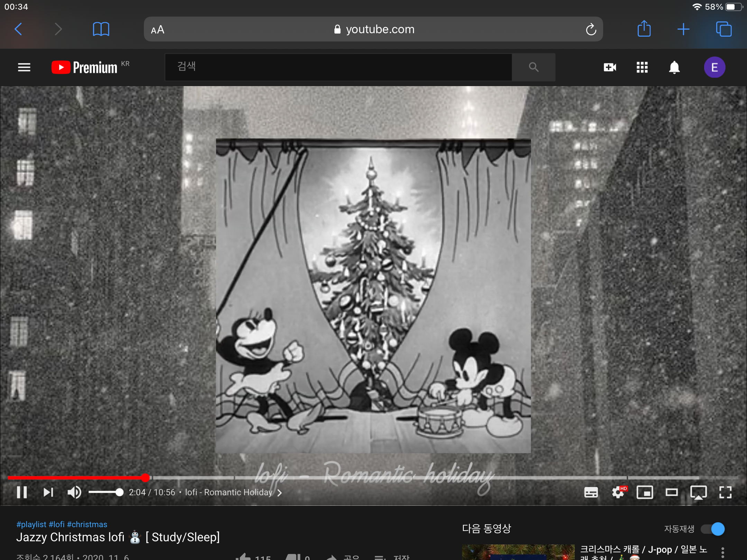
Task: Cast video via AirPlay icon
Action: coord(698,492)
